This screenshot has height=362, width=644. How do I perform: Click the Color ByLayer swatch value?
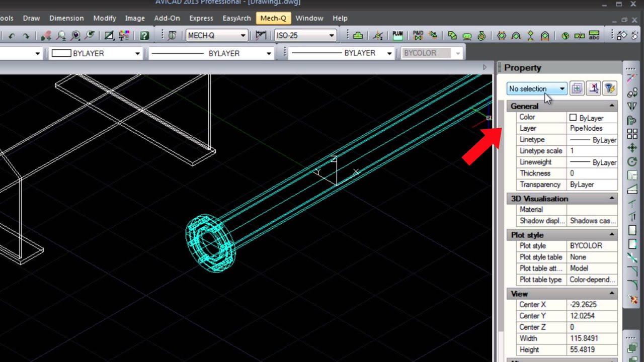[592, 118]
